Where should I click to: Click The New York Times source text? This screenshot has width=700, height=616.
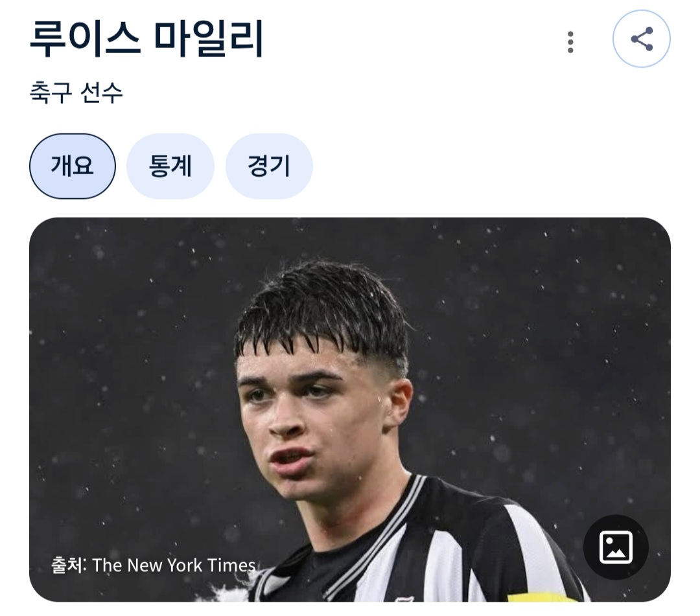tap(174, 565)
